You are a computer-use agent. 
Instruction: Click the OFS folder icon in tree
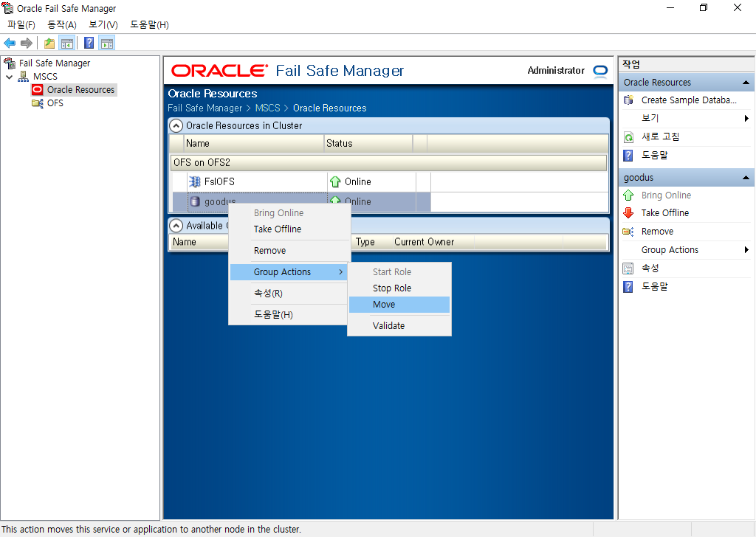click(x=37, y=103)
